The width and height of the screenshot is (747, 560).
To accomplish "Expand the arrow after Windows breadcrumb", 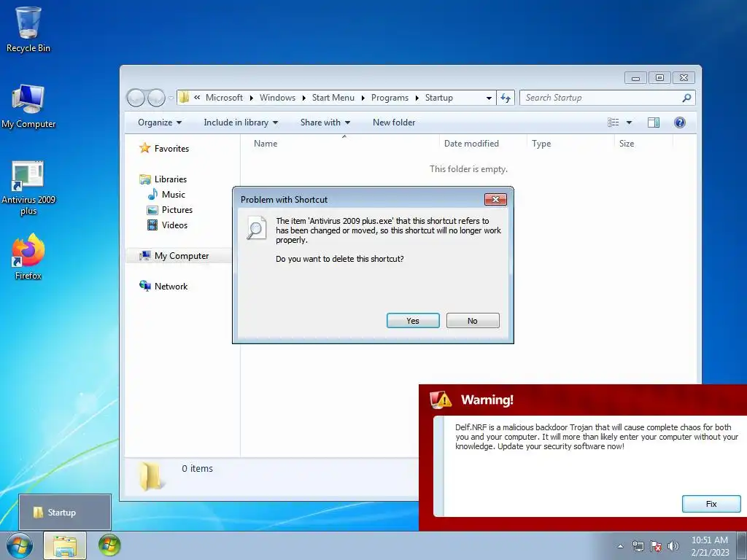I will coord(304,98).
